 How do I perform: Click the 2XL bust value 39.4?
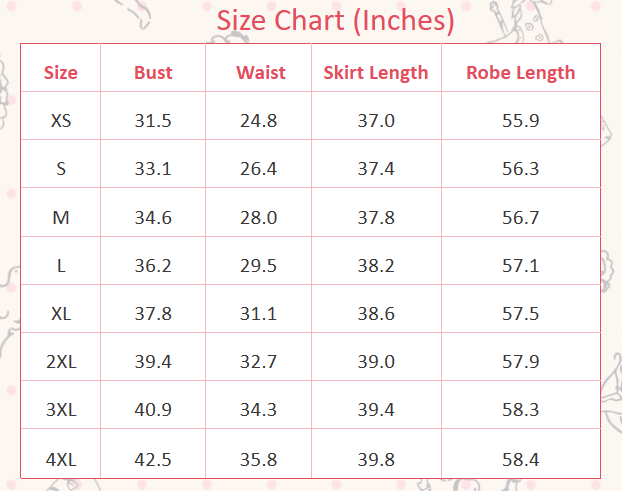(x=153, y=362)
